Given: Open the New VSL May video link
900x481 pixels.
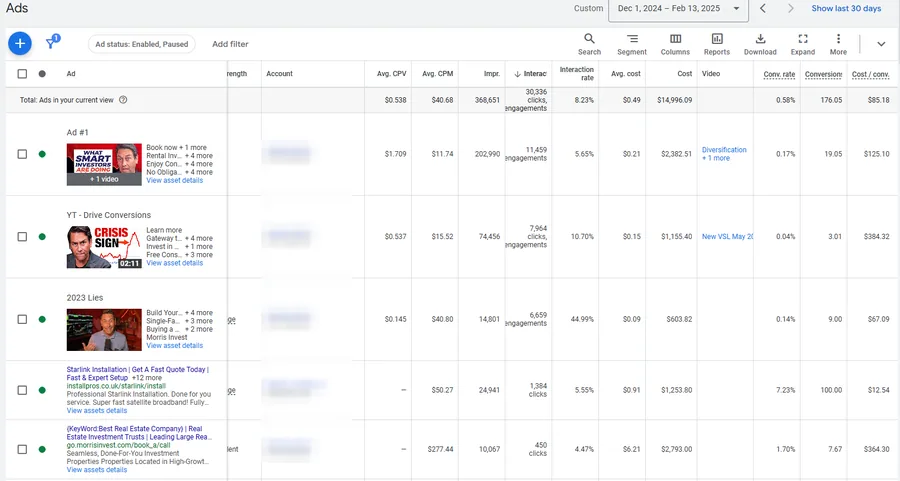Looking at the screenshot, I should point(727,236).
